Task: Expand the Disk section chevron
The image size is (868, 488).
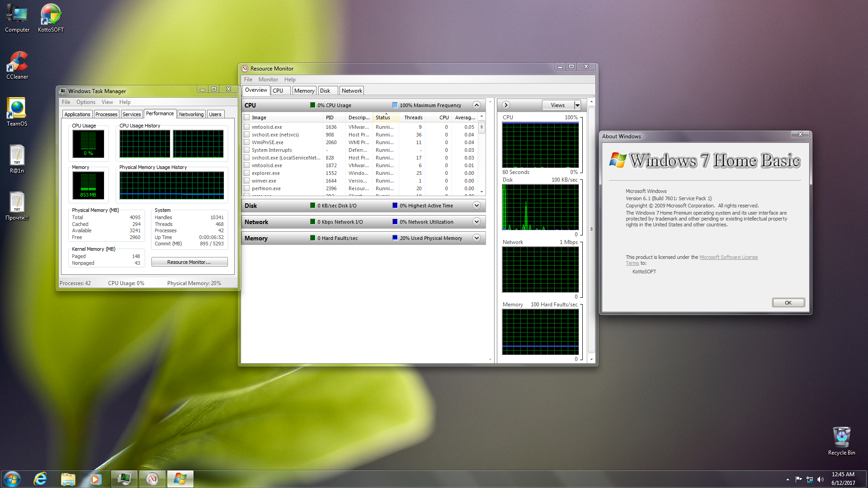Action: pos(476,206)
